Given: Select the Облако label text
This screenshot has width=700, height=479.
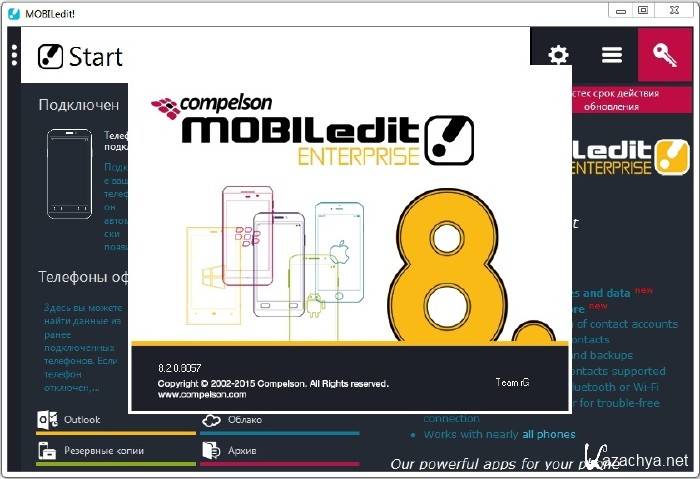Looking at the screenshot, I should click(245, 420).
